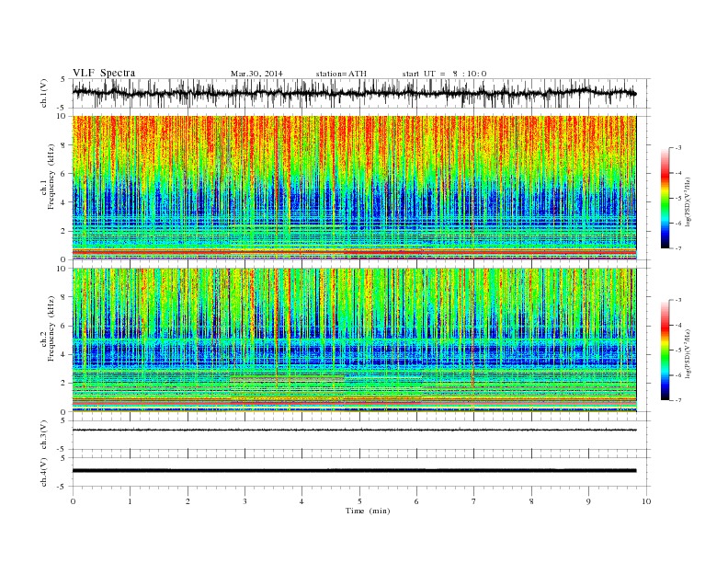728x563 pixels.
Task: Click the Time (min) axis title
Action: pos(368,511)
